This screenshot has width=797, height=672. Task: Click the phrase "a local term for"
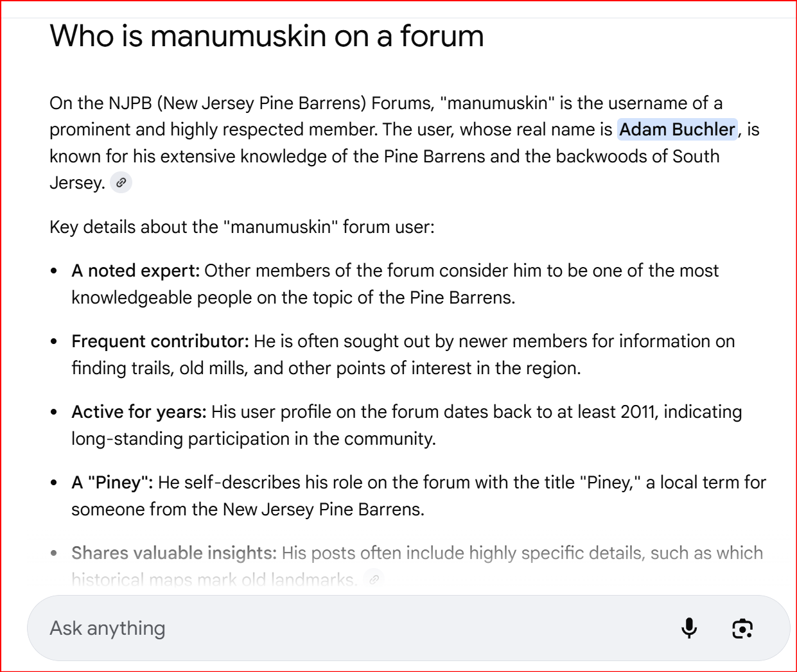click(706, 483)
